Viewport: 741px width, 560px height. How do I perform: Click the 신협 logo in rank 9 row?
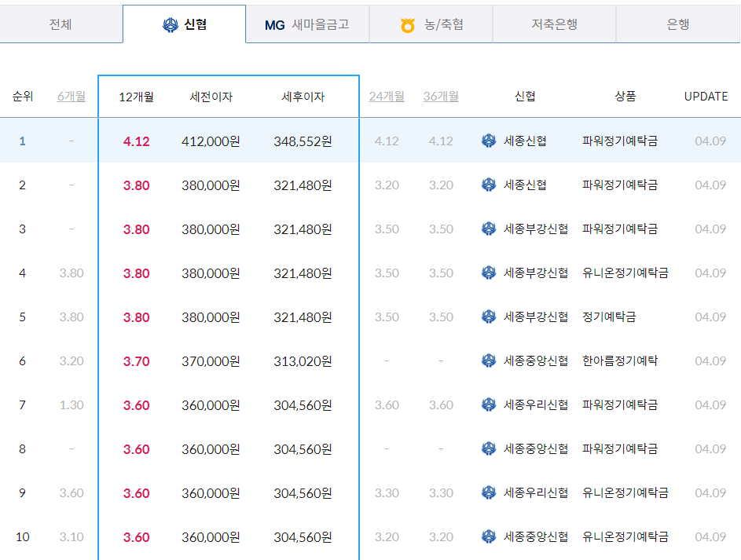(x=489, y=492)
